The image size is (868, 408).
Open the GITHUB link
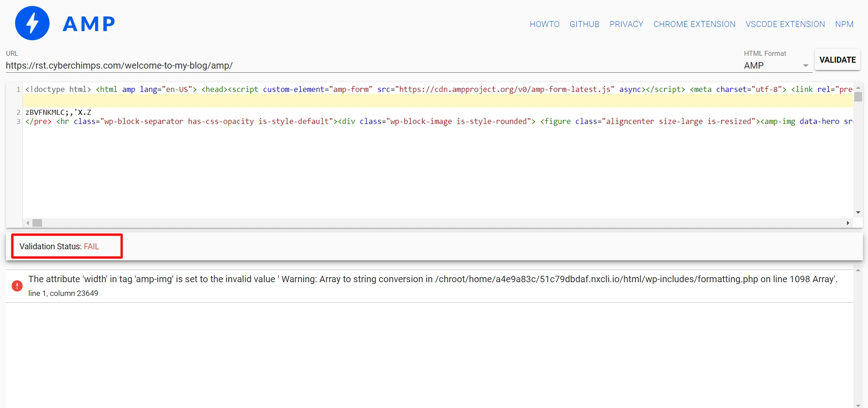click(x=584, y=24)
